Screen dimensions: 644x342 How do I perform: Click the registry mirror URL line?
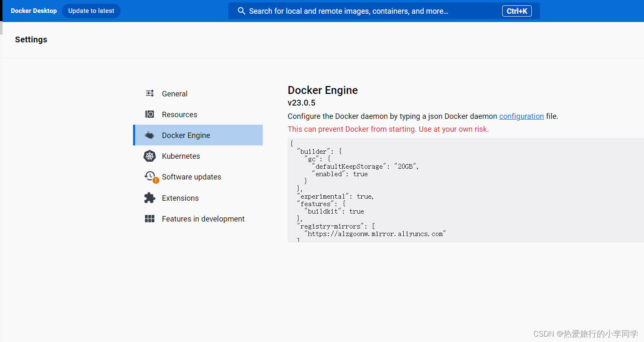pyautogui.click(x=375, y=234)
